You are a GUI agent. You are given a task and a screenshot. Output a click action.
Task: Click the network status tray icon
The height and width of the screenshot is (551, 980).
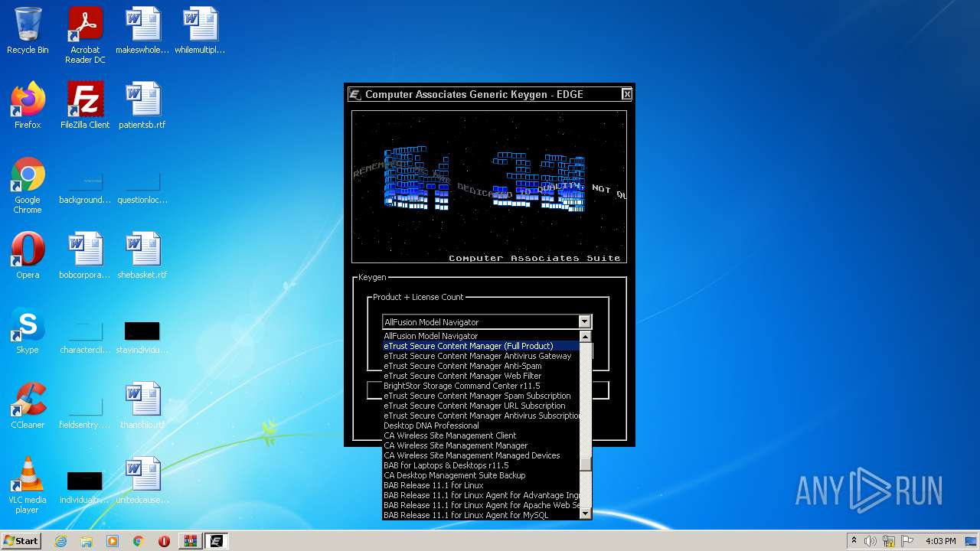889,541
